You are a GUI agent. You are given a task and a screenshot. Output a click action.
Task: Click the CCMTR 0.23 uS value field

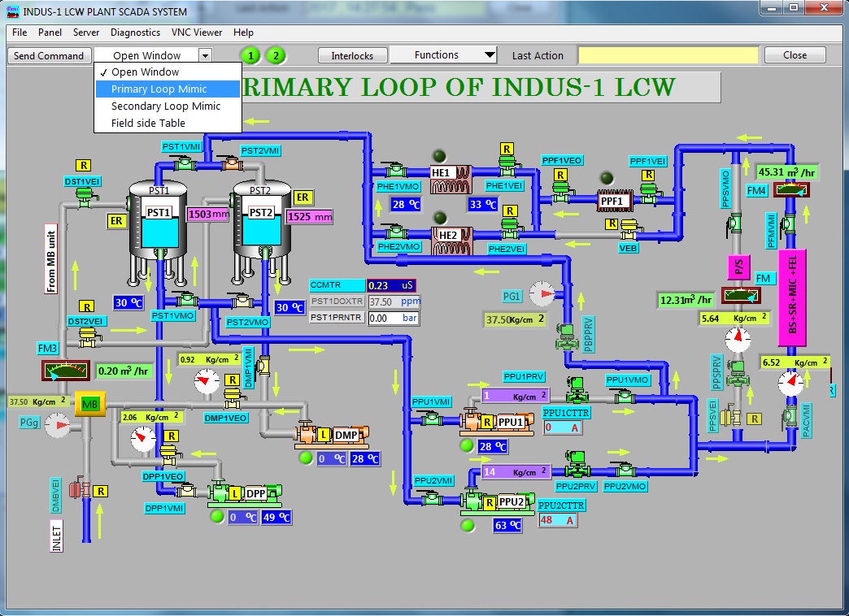pos(391,285)
